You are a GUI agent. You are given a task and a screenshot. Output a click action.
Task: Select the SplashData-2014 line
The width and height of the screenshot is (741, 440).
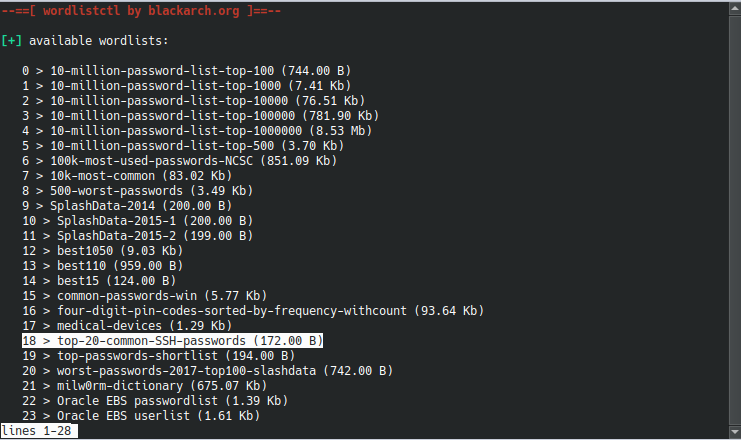pyautogui.click(x=127, y=206)
